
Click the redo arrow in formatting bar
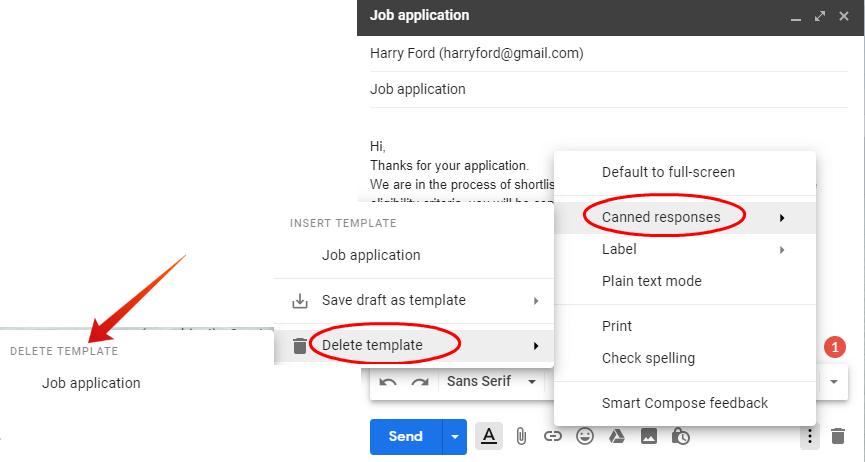[x=420, y=382]
